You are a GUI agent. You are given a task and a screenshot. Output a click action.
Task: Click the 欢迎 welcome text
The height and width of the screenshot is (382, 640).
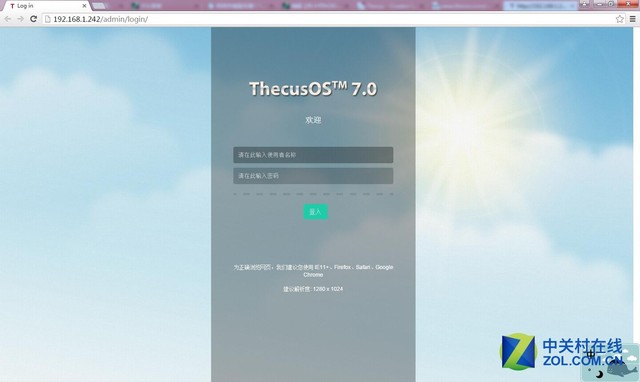coord(313,120)
